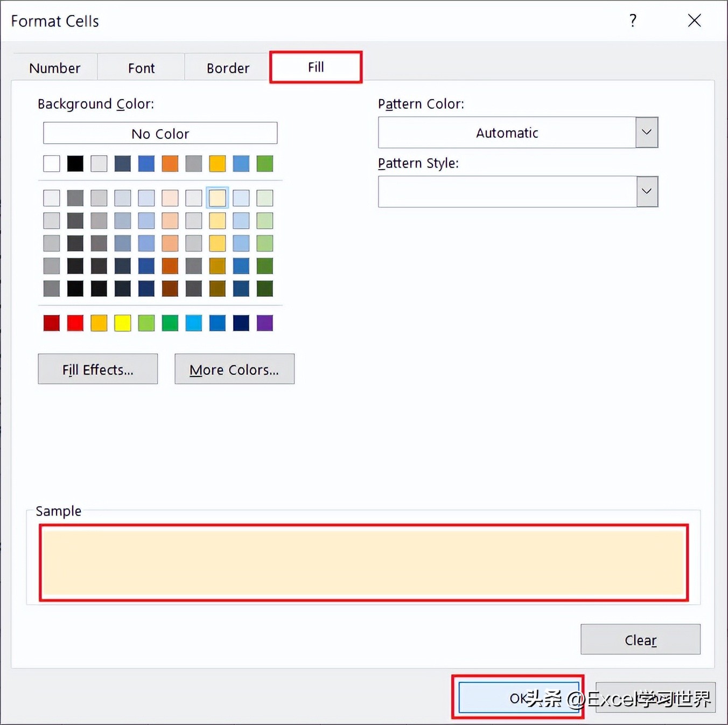The width and height of the screenshot is (728, 725).
Task: Choose the green theme color swatch
Action: click(x=265, y=163)
